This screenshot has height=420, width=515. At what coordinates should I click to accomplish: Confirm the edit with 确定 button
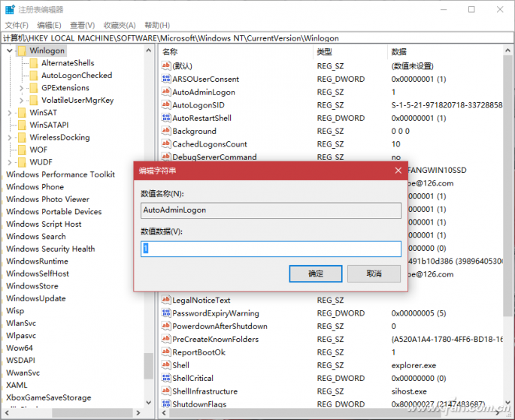[316, 273]
